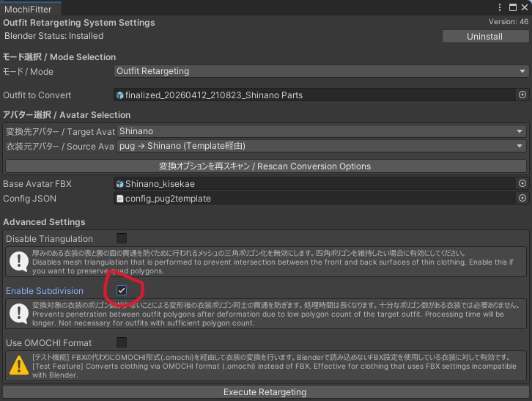Click the Advanced Settings heading

click(44, 221)
